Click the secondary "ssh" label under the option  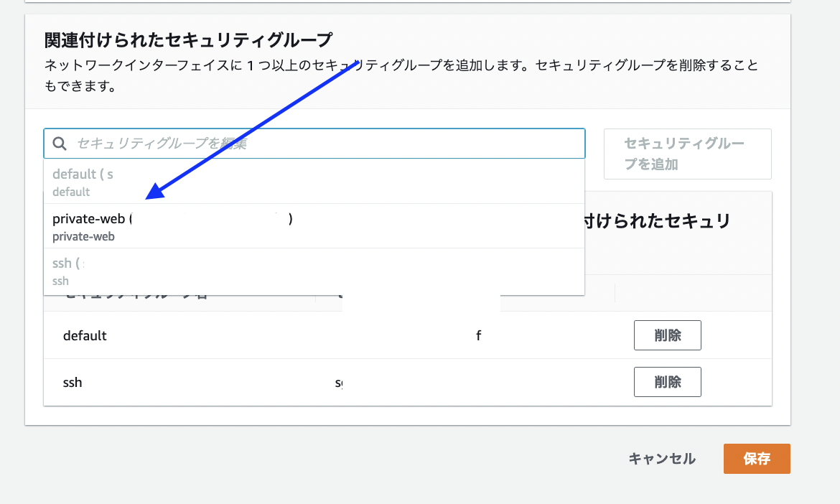click(x=60, y=280)
